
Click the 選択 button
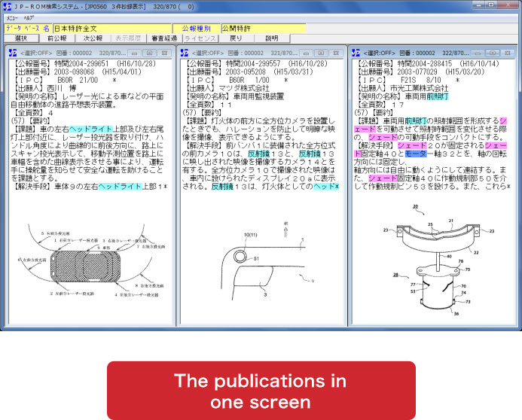[20, 38]
